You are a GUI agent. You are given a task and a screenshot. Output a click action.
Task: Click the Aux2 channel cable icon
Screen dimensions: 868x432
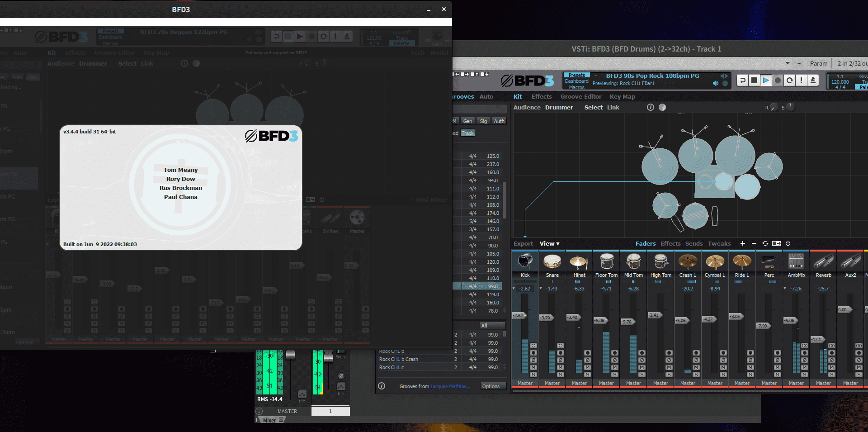850,261
